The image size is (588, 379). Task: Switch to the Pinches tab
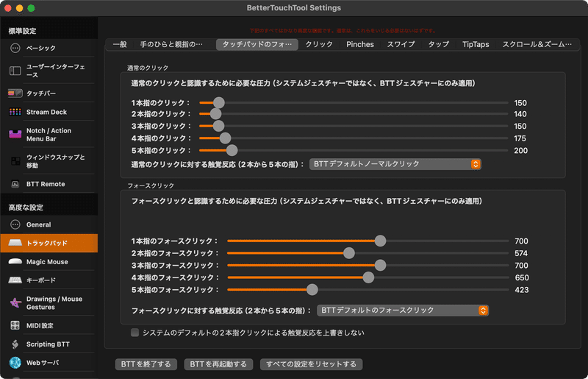click(360, 44)
